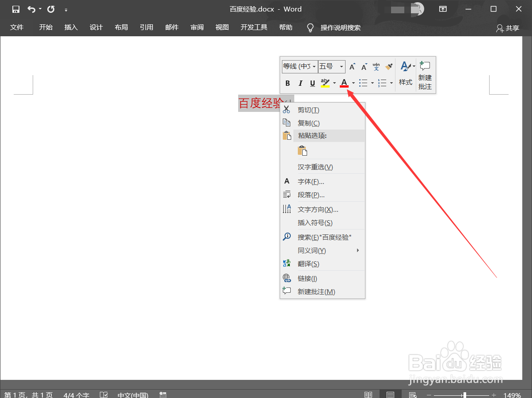Click the page count 第1页,共1页 status

(x=29, y=394)
